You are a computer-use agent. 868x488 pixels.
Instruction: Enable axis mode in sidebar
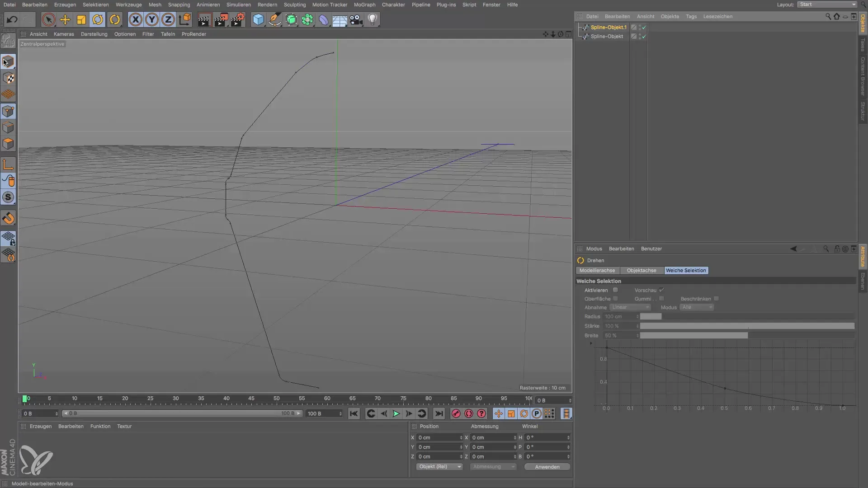pos(8,164)
